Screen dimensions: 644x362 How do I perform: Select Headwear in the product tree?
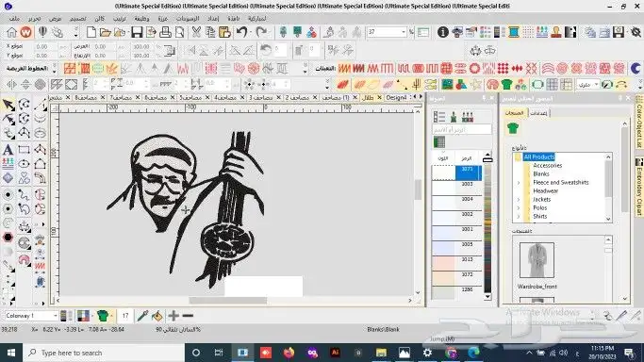(545, 190)
